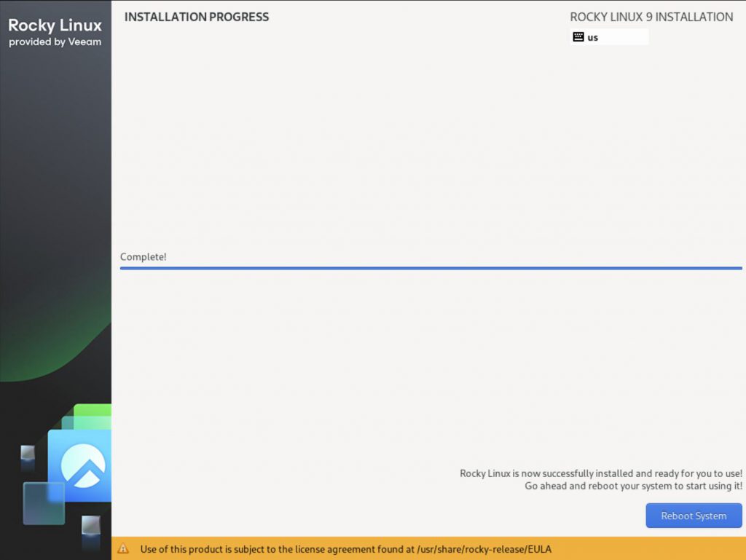This screenshot has width=746, height=560.
Task: Open the us keyboard layout indicator
Action: coord(609,37)
